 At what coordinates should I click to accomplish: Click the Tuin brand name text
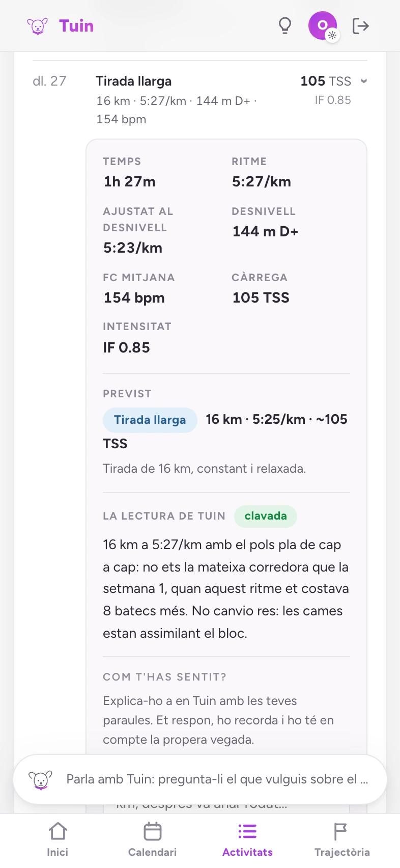point(76,25)
